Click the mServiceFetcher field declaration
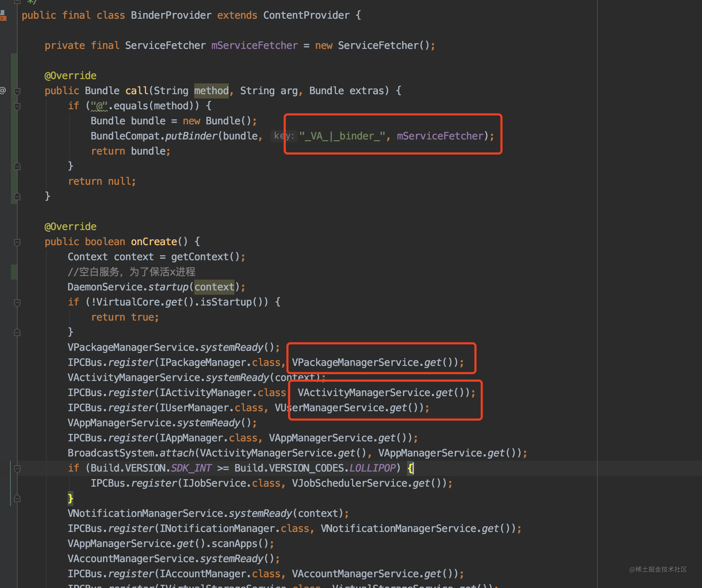The image size is (702, 588). [x=255, y=46]
